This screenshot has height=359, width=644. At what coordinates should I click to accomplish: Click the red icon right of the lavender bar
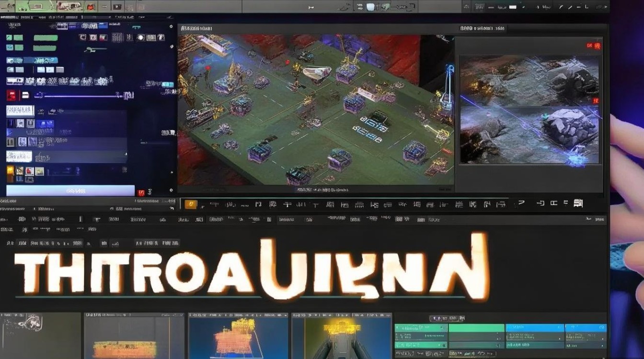(x=141, y=192)
